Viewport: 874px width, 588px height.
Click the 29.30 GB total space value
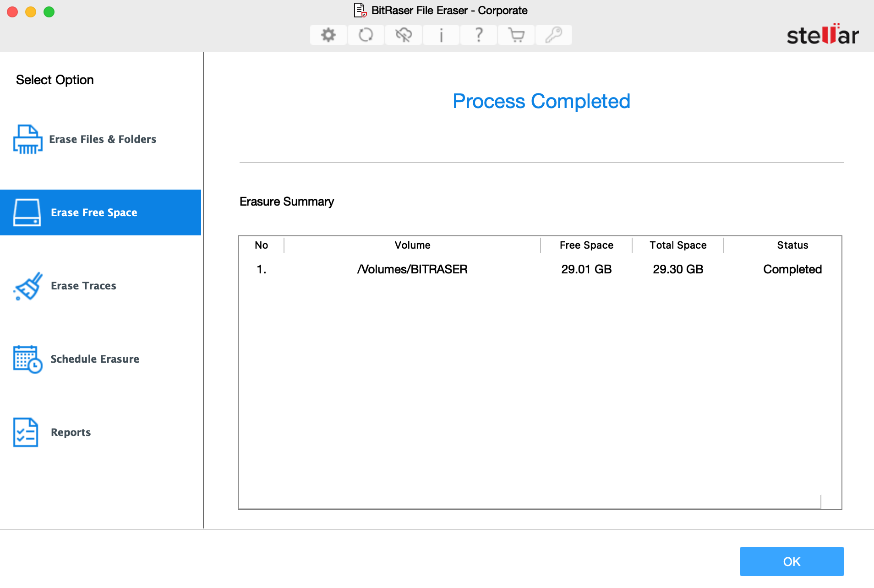pyautogui.click(x=678, y=269)
